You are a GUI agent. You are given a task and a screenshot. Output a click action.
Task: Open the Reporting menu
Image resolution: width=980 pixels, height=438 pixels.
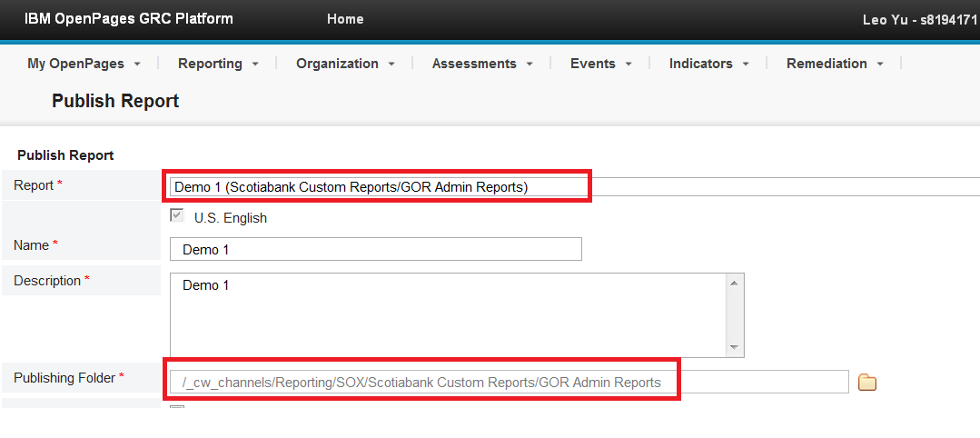210,64
